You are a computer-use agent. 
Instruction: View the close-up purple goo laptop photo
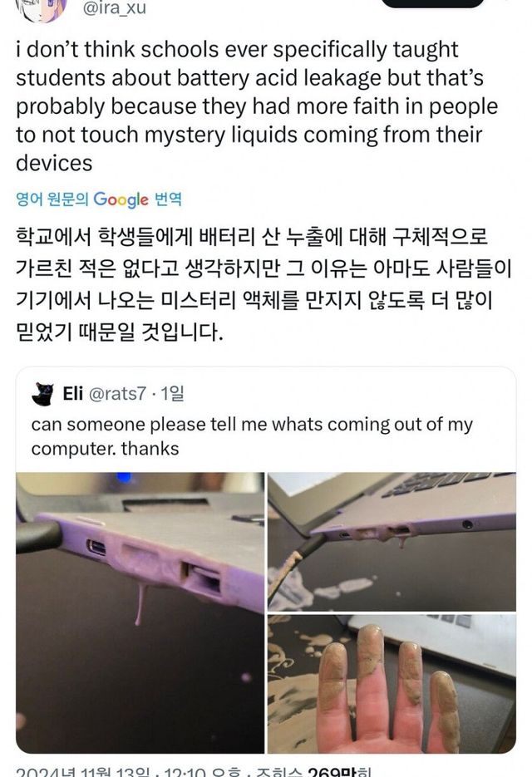click(140, 612)
